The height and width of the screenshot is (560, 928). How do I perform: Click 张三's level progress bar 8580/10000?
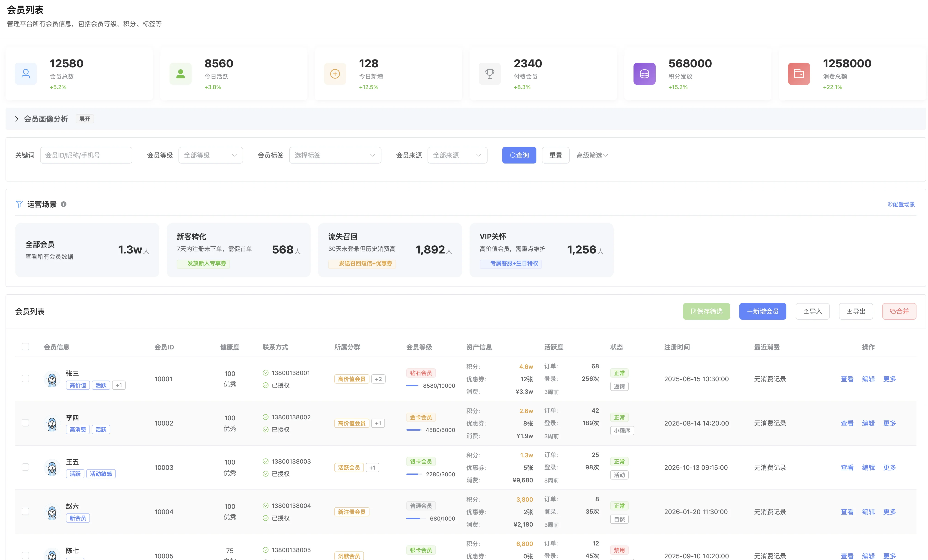pyautogui.click(x=412, y=386)
